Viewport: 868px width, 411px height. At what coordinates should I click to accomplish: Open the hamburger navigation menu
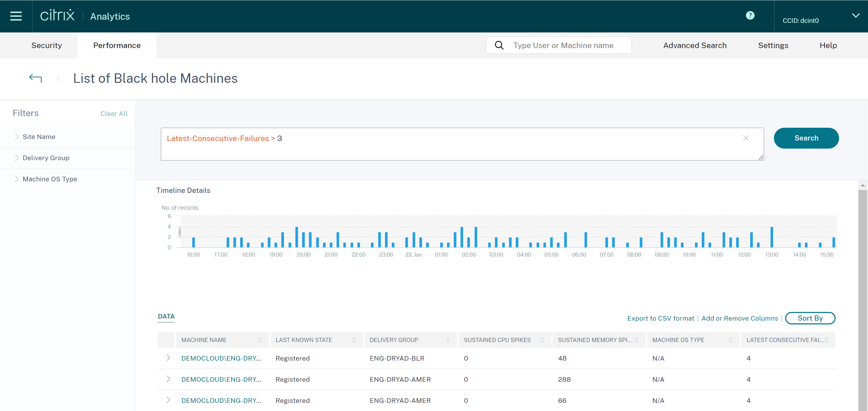(16, 16)
